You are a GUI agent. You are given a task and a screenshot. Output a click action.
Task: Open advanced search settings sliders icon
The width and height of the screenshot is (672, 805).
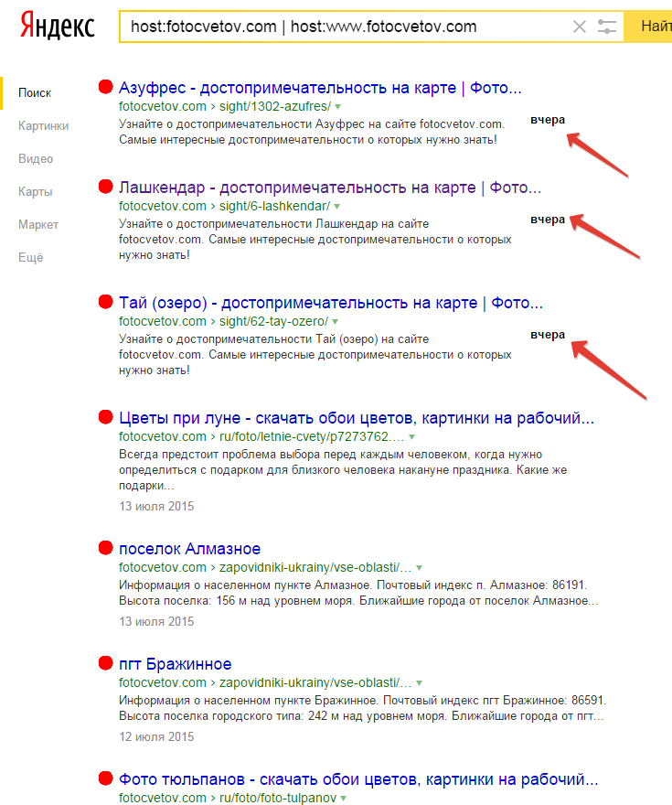click(607, 27)
